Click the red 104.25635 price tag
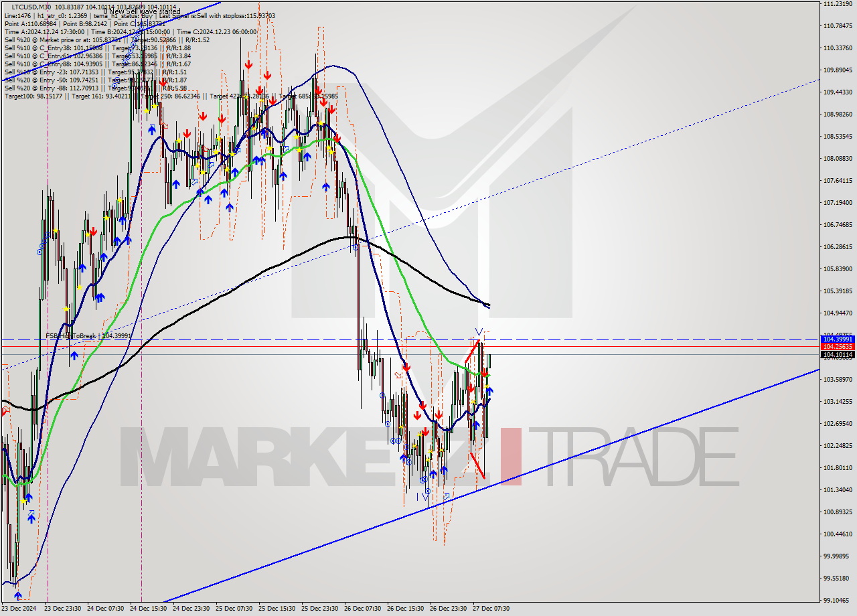 [838, 347]
